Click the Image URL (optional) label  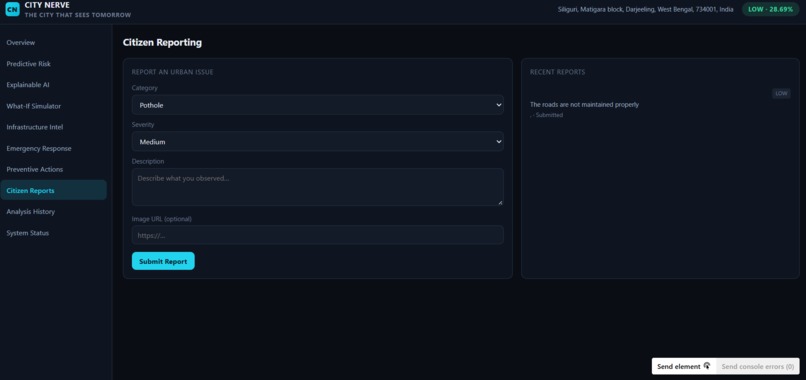coord(161,219)
